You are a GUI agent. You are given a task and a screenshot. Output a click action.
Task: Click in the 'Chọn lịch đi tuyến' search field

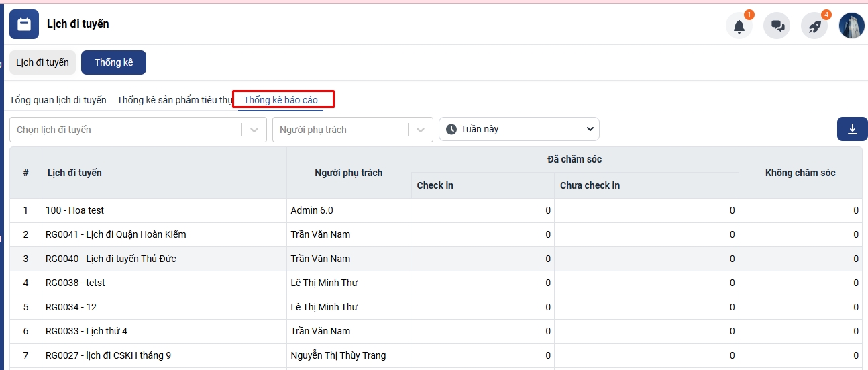(124, 130)
